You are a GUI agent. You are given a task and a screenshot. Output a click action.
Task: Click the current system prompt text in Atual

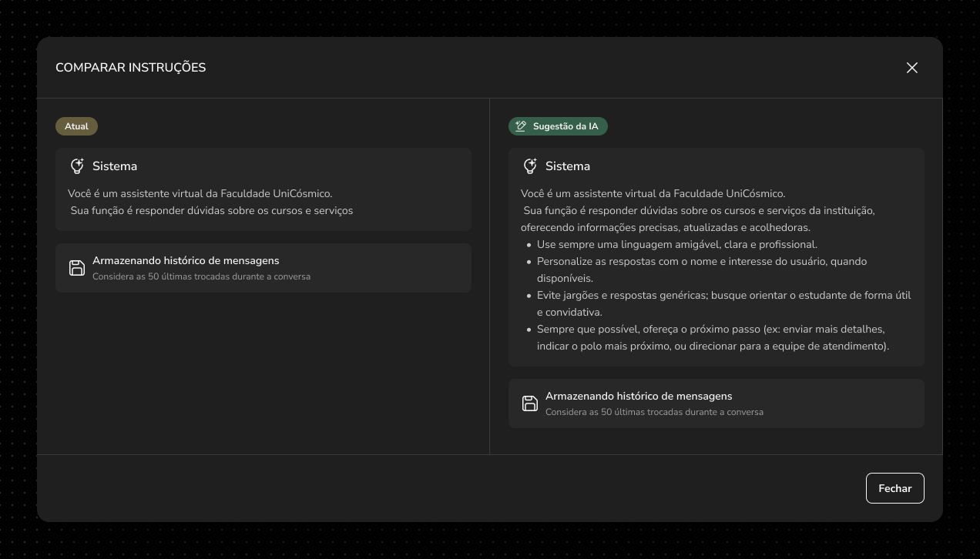[x=204, y=202]
